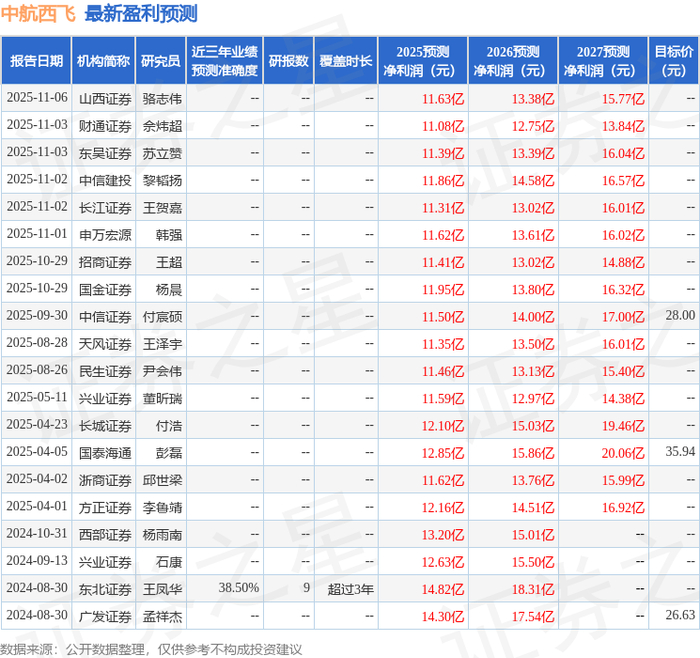Click the 覆盖时长 column header
Screen dimensions: 700x658
[x=346, y=61]
